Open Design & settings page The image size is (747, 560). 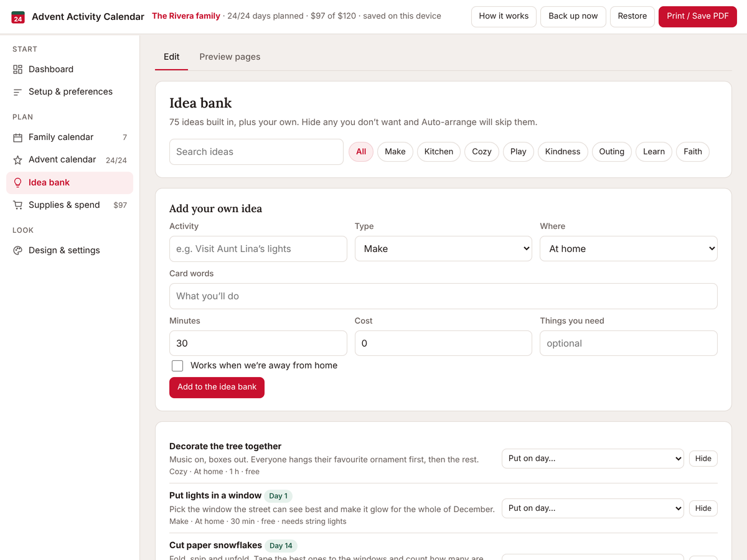point(70,250)
